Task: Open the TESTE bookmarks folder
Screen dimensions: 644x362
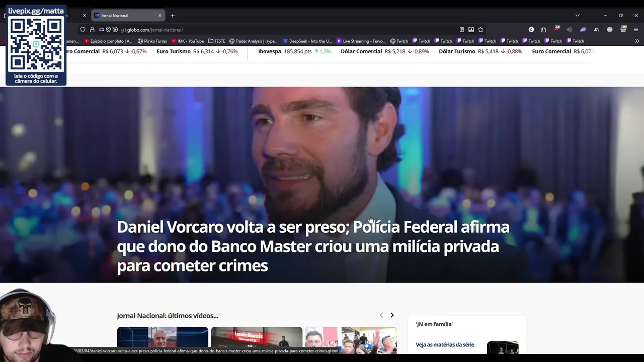Action: (x=216, y=41)
